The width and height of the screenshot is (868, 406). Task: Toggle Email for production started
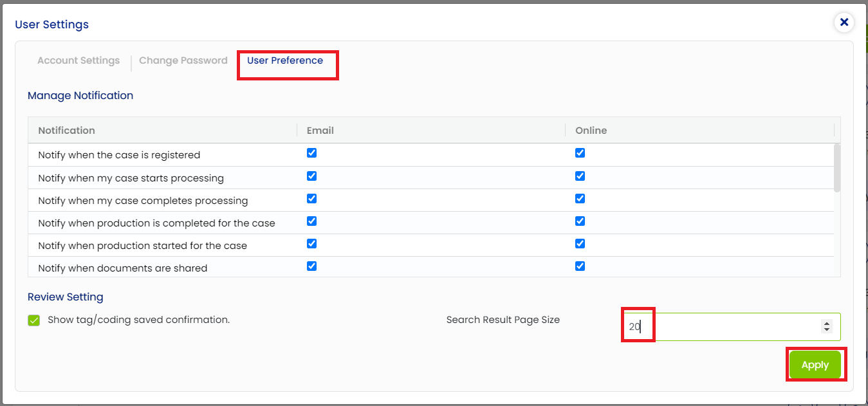[x=311, y=243]
